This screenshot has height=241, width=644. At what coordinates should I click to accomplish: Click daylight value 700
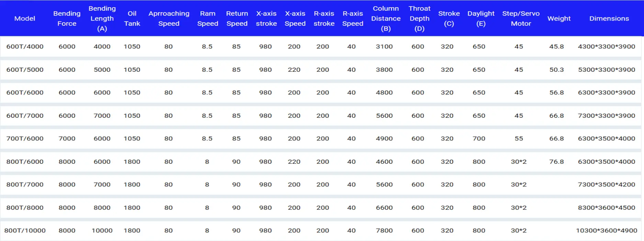[x=479, y=139]
